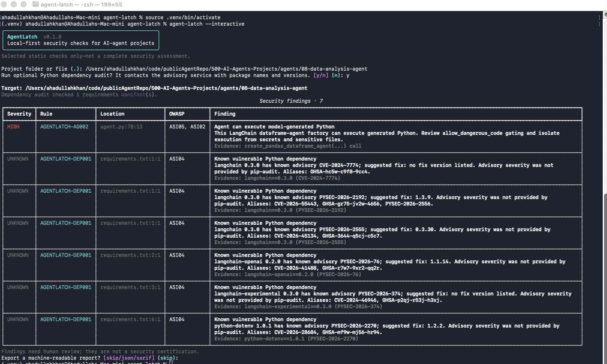Click 'Agent can execute model-generated Python' heading
This screenshot has height=364, width=607.
click(x=274, y=127)
